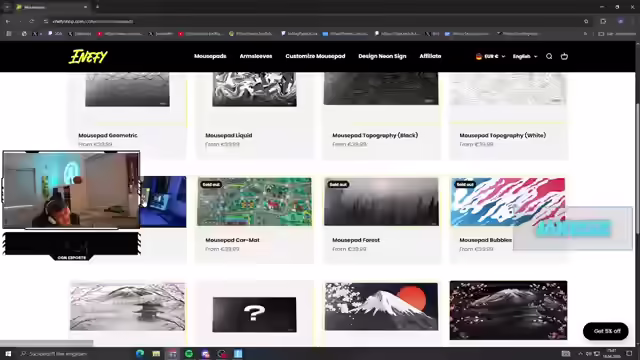Click the taskbar clock and date
The width and height of the screenshot is (640, 360).
611,353
